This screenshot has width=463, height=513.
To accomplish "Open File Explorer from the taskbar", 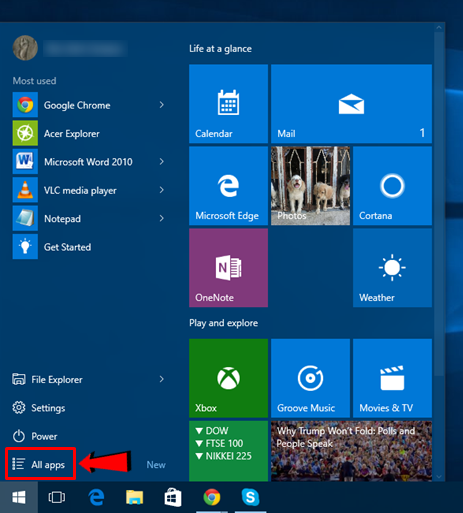I will point(134,497).
